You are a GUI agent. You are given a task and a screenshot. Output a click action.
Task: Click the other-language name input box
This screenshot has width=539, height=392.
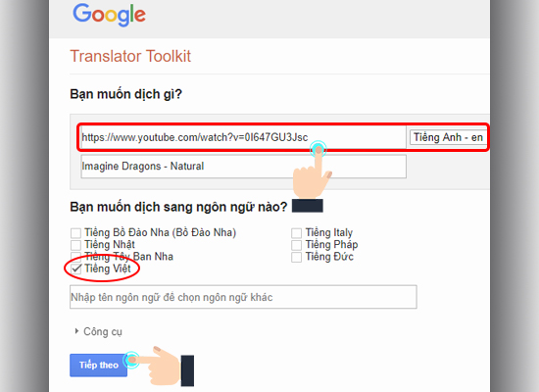243,297
